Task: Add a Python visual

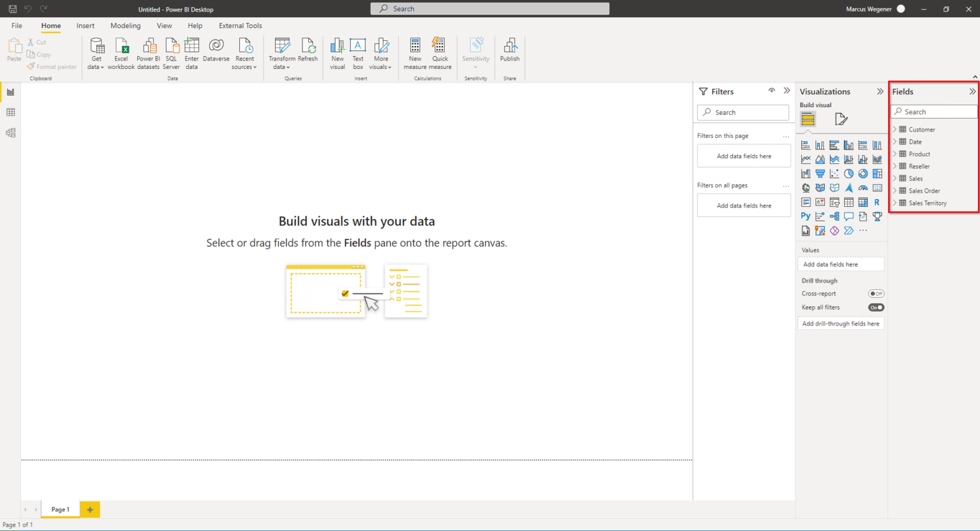Action: pyautogui.click(x=805, y=216)
